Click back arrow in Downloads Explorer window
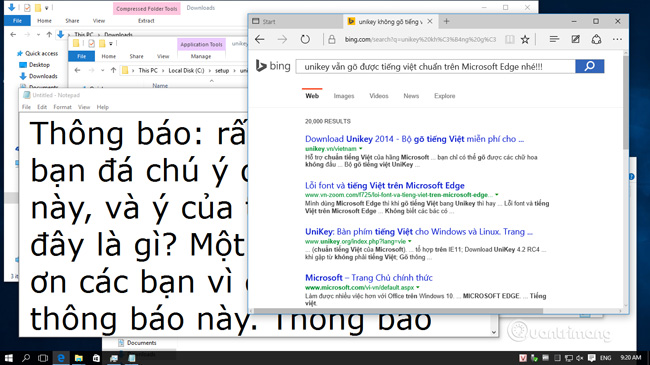 tap(13, 34)
